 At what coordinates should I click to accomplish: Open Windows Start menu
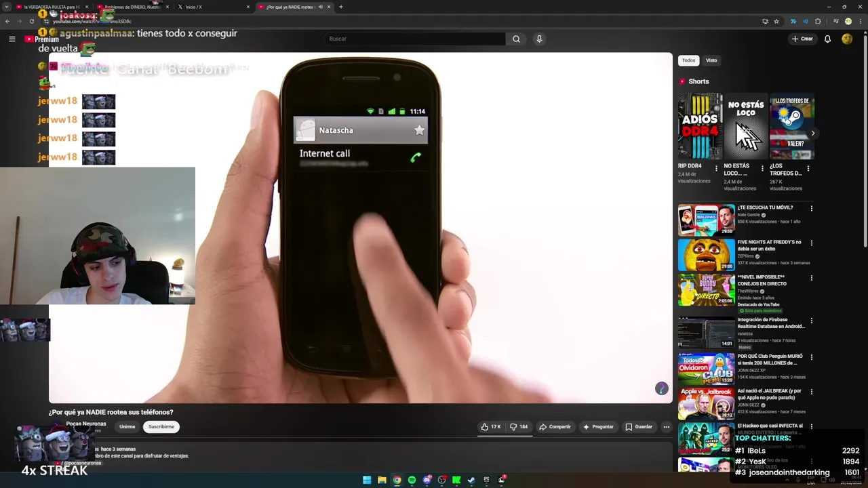367,480
